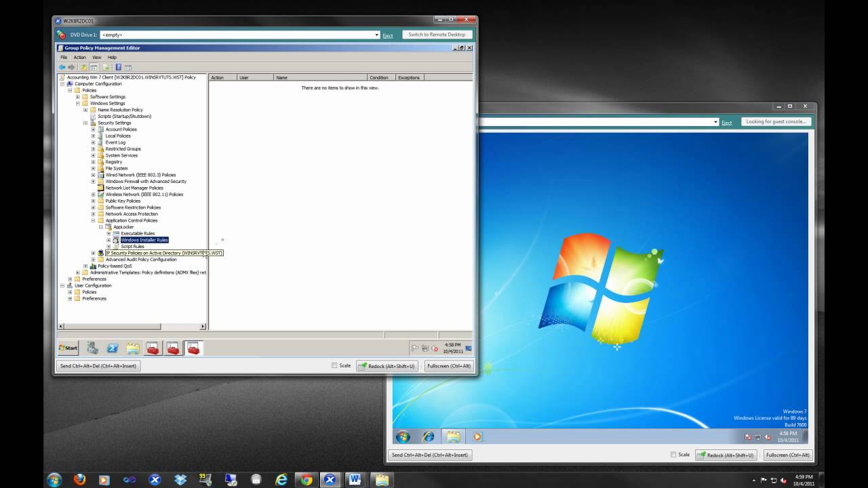
Task: Click Eject link in Windows 7 console
Action: [726, 123]
